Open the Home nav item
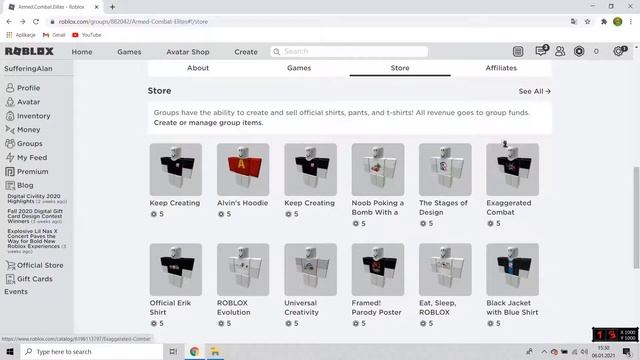Image resolution: width=640 pixels, height=360 pixels. [x=82, y=52]
